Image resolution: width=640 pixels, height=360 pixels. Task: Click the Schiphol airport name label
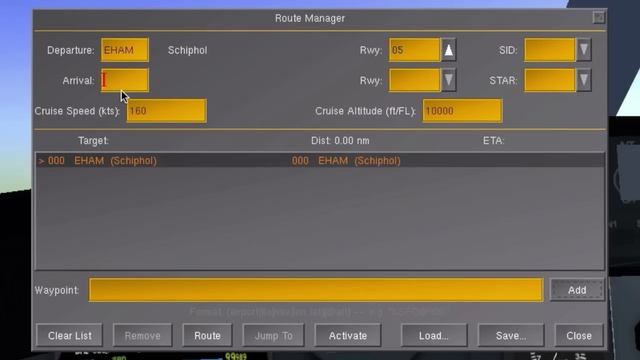pos(187,50)
